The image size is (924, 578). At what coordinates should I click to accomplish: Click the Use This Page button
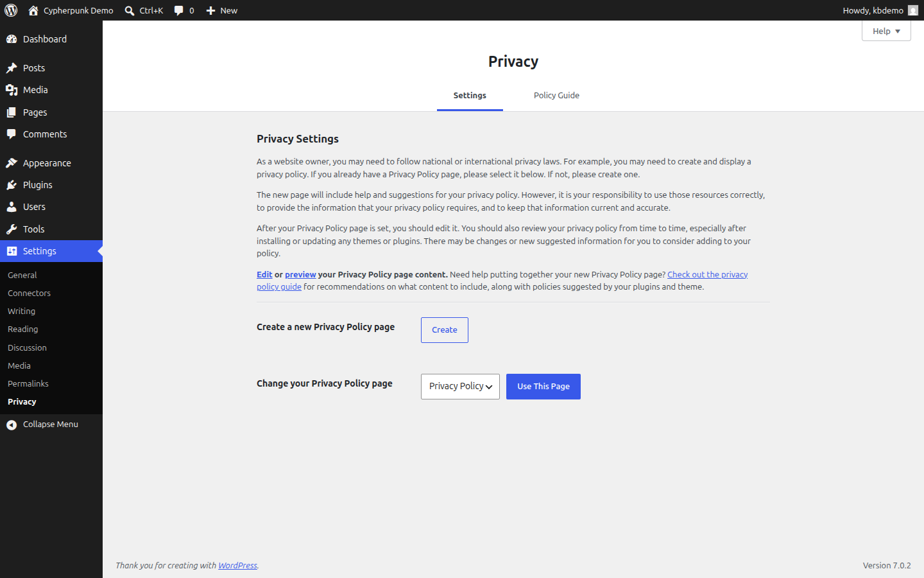[x=543, y=387]
